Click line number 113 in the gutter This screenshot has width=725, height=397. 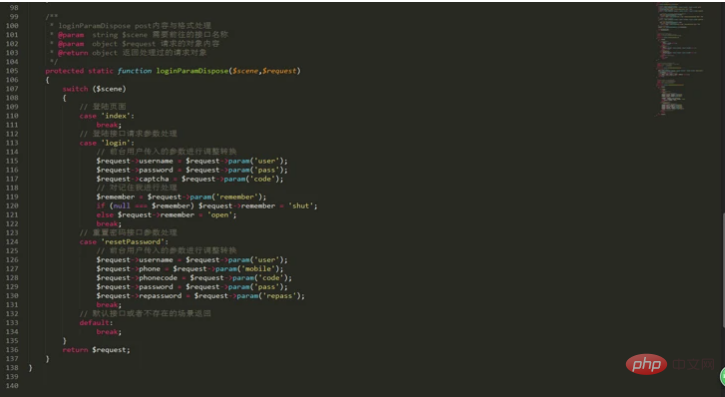point(12,143)
